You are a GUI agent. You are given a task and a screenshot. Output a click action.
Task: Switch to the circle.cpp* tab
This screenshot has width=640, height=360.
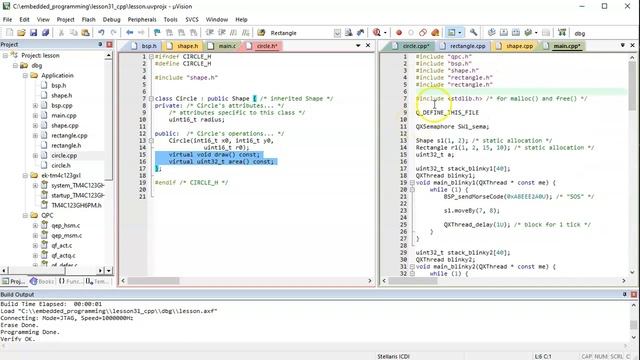coord(412,46)
